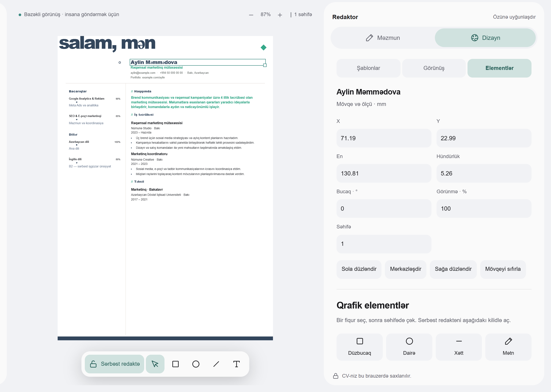Viewport: 551px width, 392px height.
Task: Focus the Görünmə opacity field 100
Action: 484,209
